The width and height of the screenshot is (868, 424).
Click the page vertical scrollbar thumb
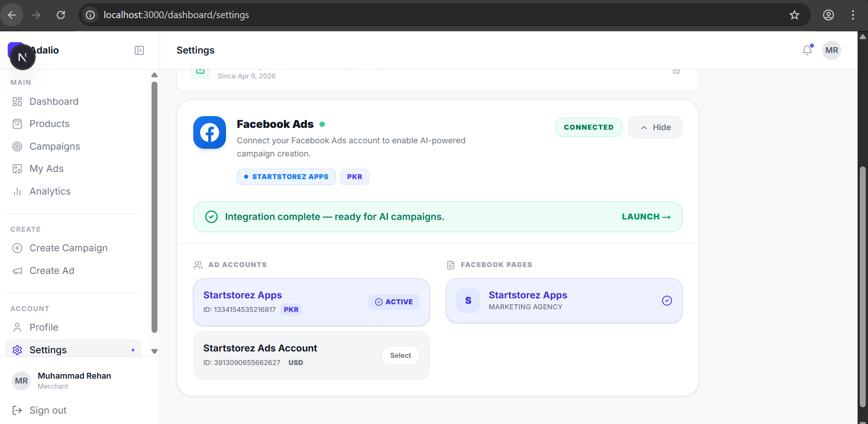coord(863,287)
